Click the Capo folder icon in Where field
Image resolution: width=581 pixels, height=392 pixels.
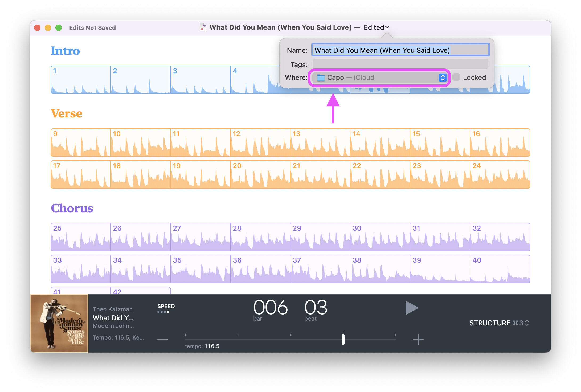[x=321, y=78]
